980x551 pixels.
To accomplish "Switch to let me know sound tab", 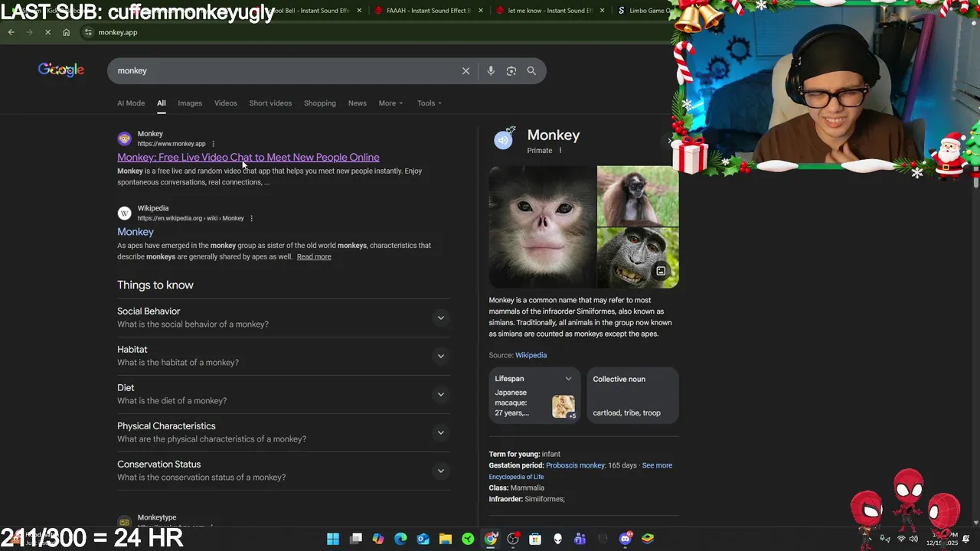I will point(549,11).
